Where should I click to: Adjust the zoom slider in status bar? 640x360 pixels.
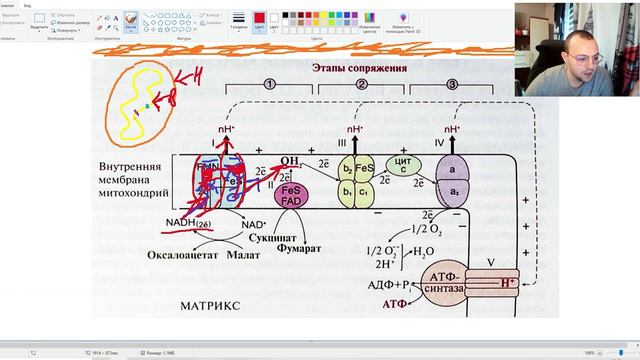[621, 353]
